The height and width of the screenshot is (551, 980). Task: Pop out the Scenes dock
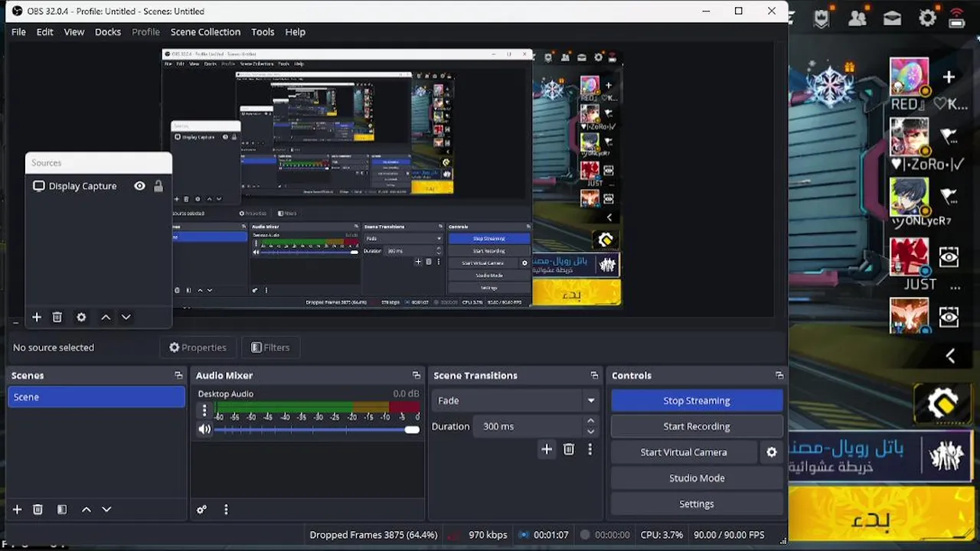coord(178,376)
